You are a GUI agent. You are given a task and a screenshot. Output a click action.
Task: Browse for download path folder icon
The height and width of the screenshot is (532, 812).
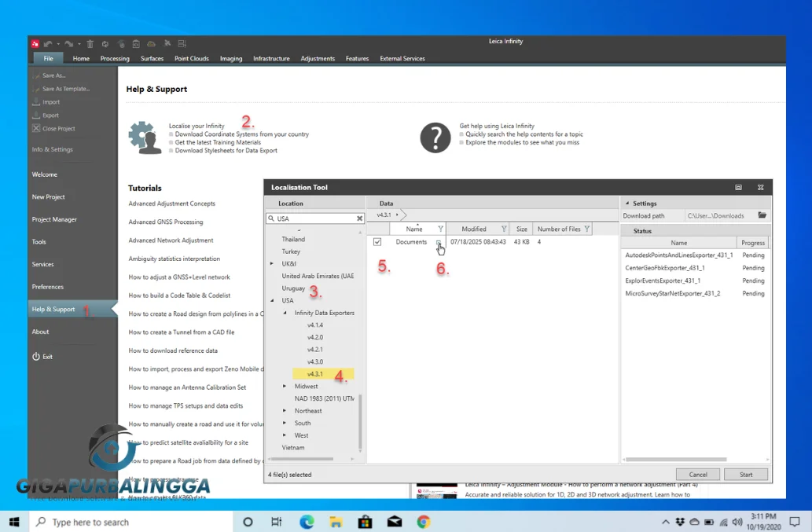pyautogui.click(x=762, y=215)
